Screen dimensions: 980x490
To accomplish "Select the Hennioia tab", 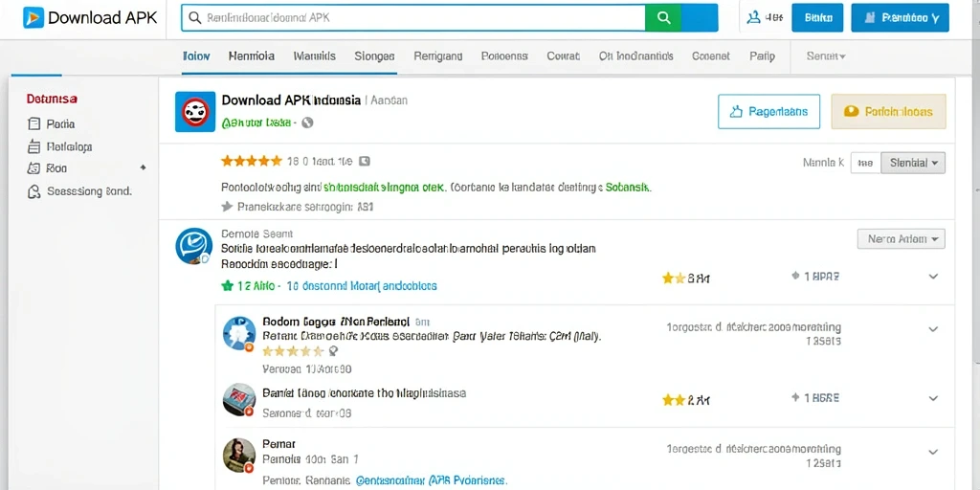I will click(x=252, y=56).
